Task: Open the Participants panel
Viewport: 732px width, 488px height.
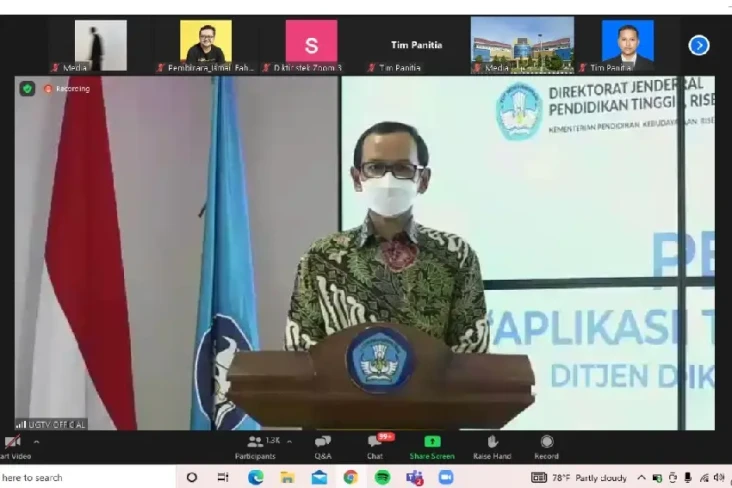Action: point(255,447)
